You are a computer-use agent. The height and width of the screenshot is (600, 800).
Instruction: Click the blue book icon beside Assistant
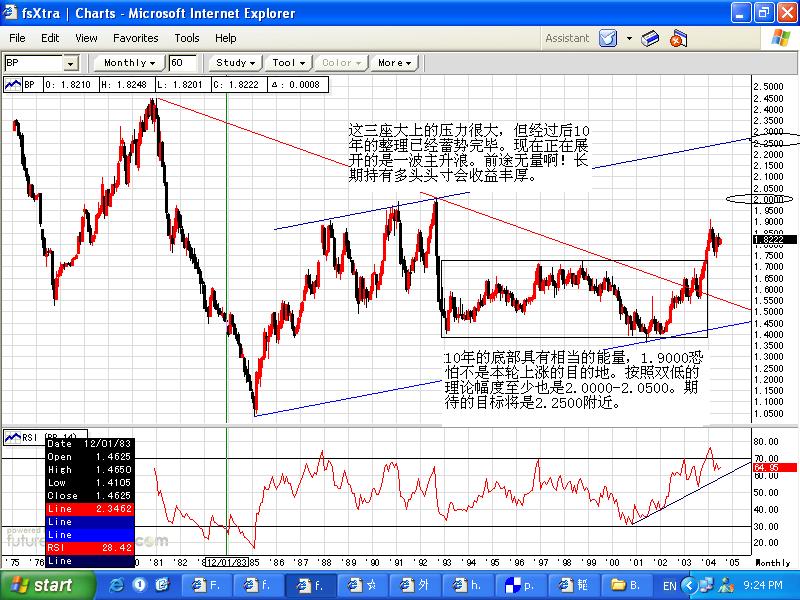650,39
